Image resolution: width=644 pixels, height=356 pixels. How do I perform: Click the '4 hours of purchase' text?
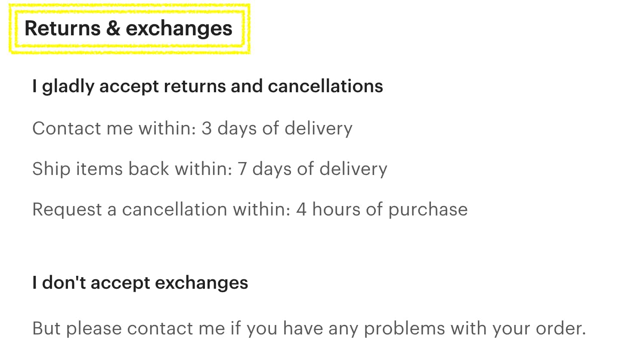pos(382,209)
